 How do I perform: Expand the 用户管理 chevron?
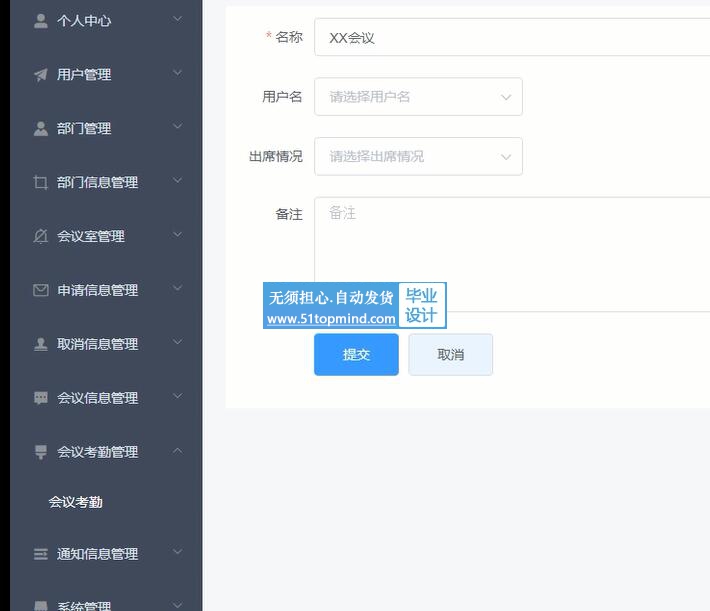tap(178, 72)
